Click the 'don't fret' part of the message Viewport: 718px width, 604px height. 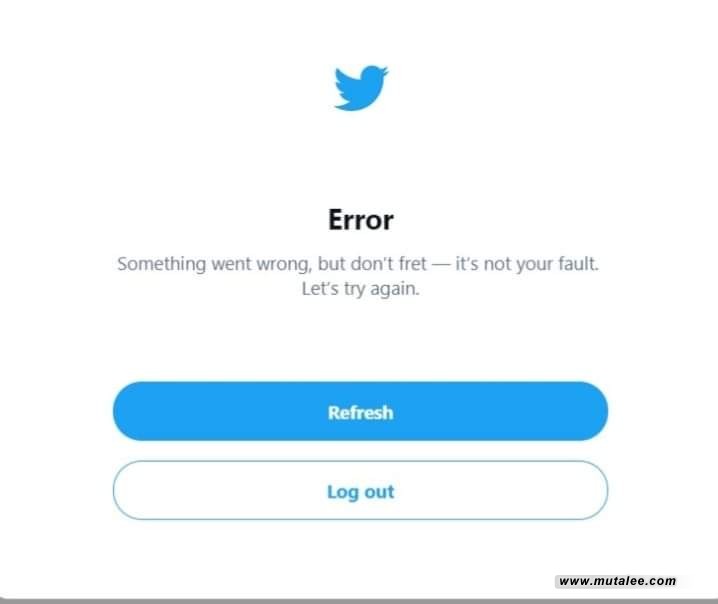tap(388, 264)
